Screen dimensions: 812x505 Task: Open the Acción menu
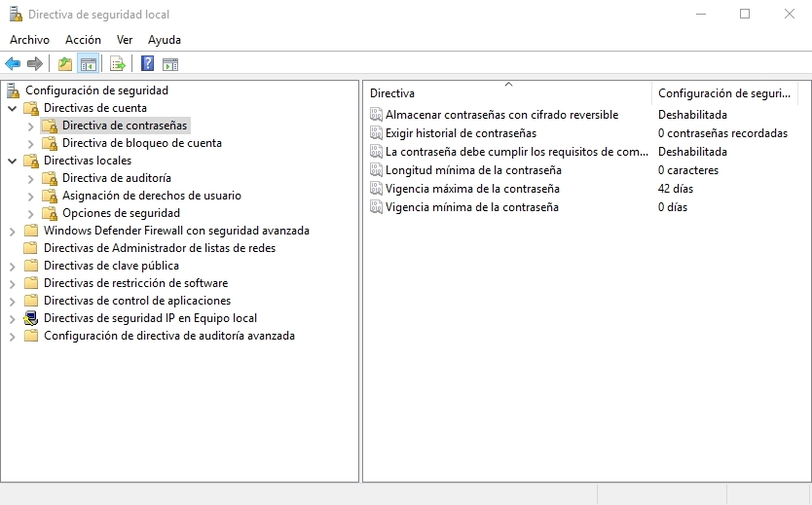click(83, 40)
